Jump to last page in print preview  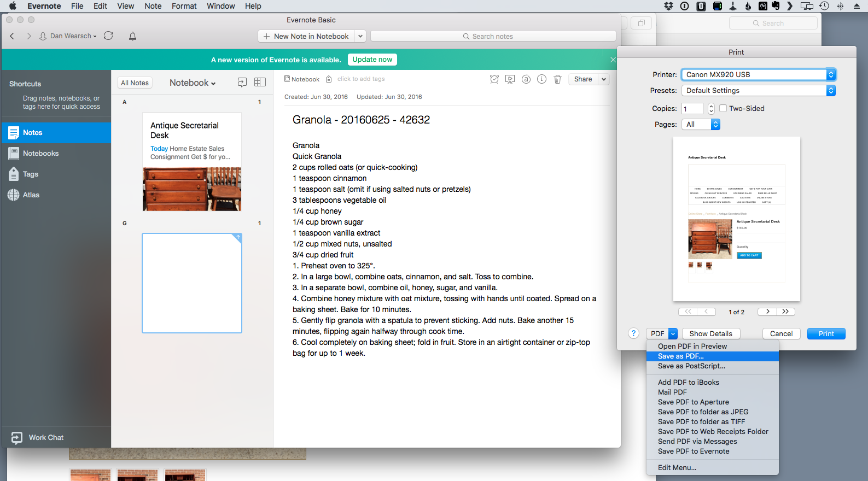click(x=785, y=312)
